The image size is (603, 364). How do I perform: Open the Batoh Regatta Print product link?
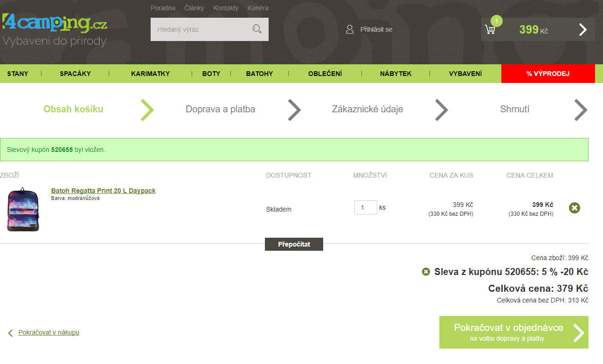(103, 191)
